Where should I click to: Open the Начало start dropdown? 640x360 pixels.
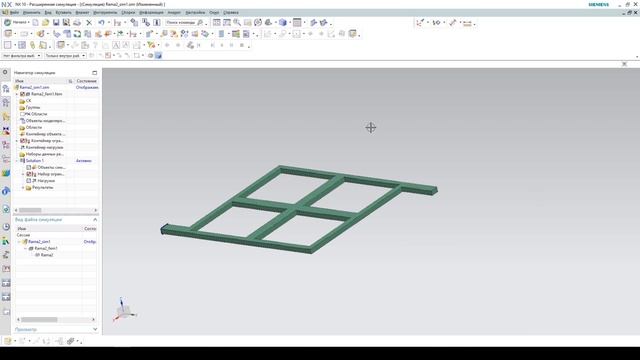tap(17, 22)
